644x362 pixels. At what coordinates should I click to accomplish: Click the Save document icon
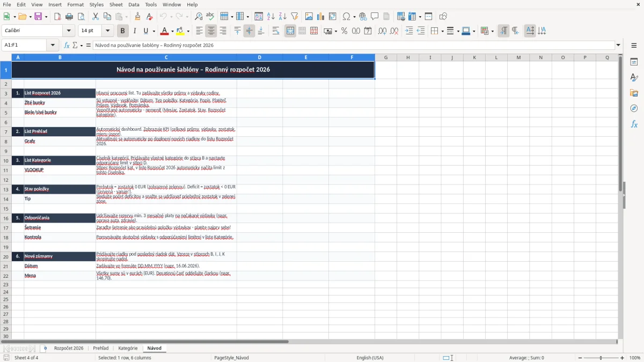38,17
